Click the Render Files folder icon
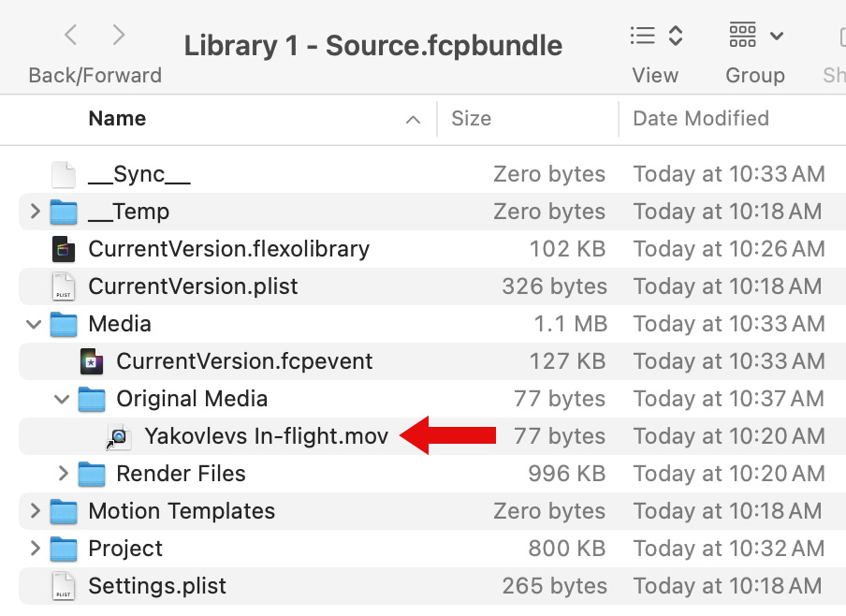The image size is (846, 616). (x=91, y=474)
